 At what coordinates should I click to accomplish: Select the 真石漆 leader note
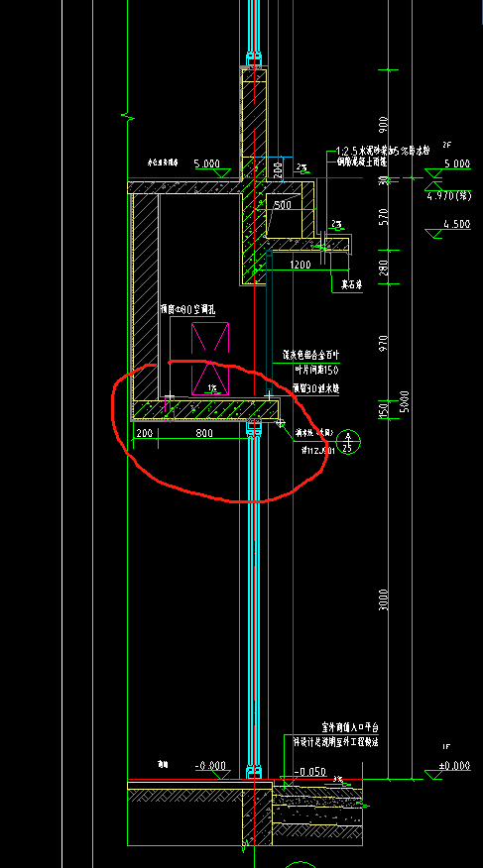point(351,285)
